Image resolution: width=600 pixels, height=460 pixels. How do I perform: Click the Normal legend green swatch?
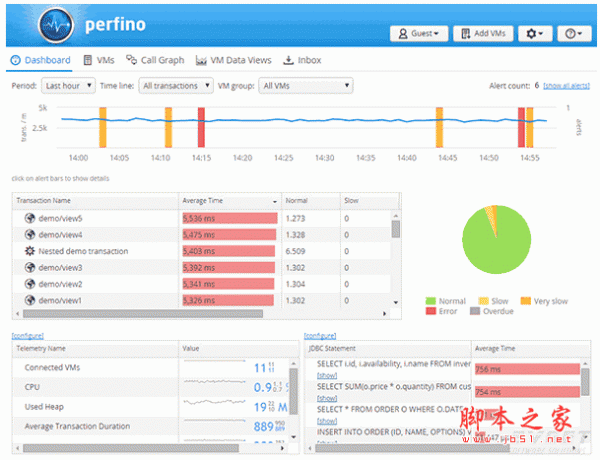pyautogui.click(x=430, y=301)
